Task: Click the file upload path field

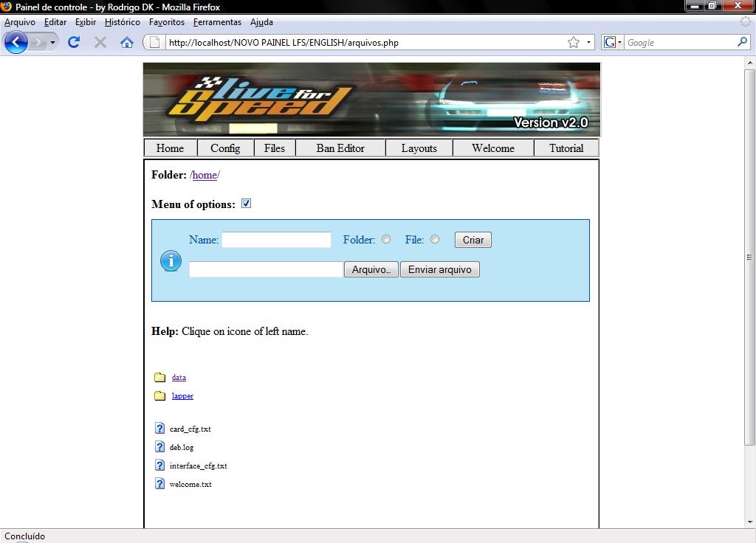Action: (x=266, y=269)
